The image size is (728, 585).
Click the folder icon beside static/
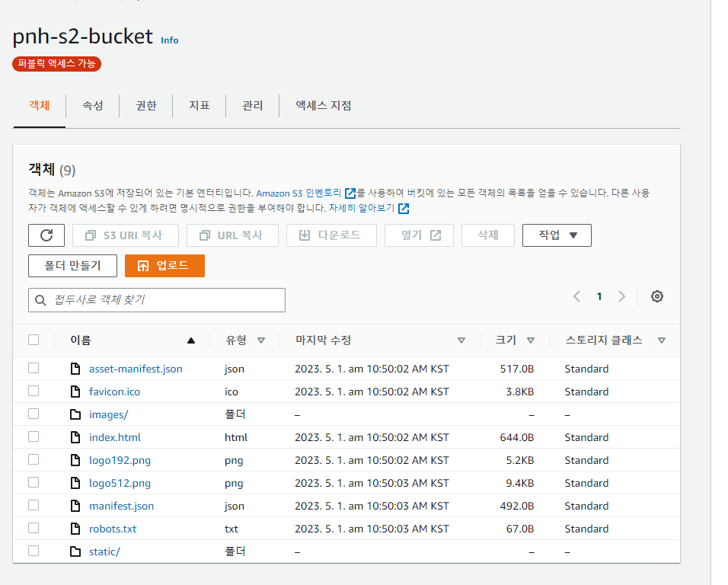75,551
